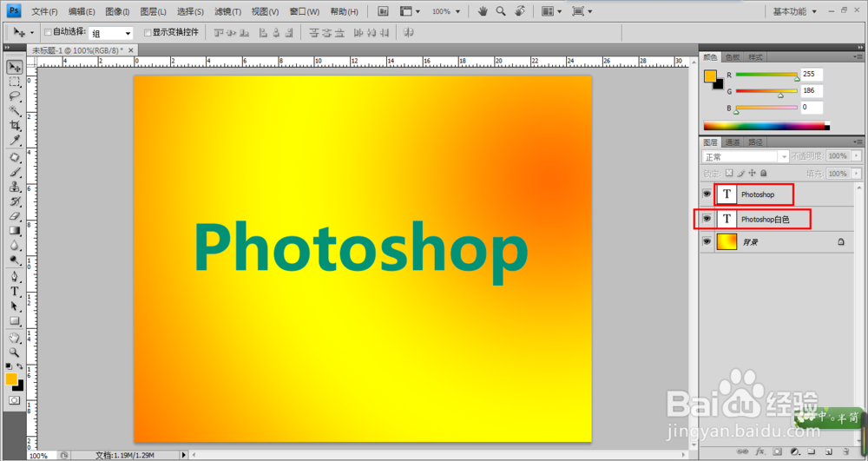Select the Move tool in toolbox
Viewport: 868px width, 461px height.
(x=15, y=67)
